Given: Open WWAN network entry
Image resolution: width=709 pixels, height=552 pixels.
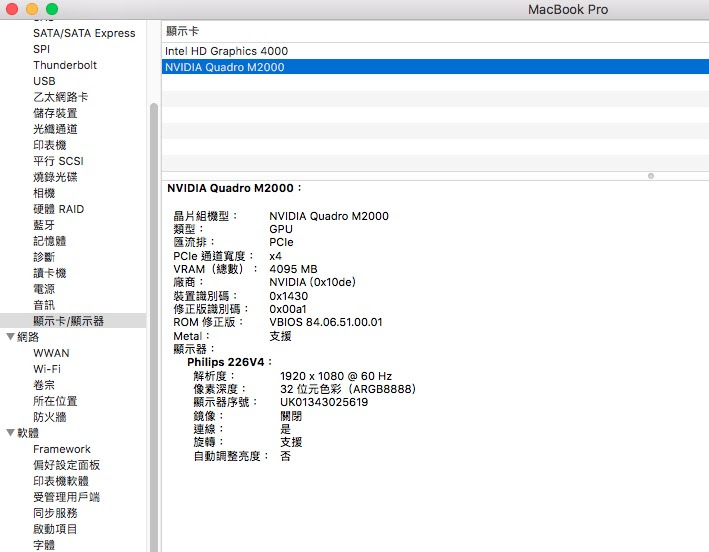Looking at the screenshot, I should coord(51,353).
